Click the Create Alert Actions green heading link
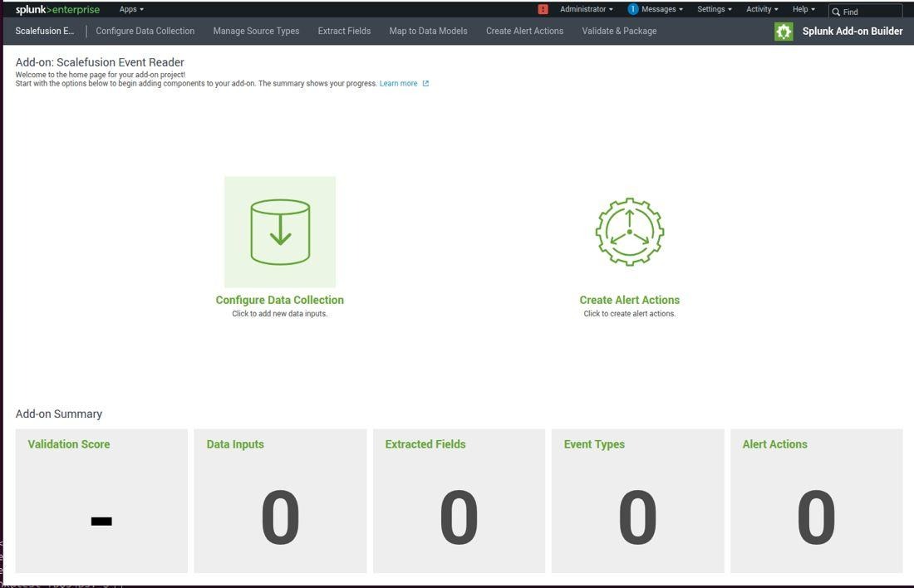914x588 pixels. [630, 300]
